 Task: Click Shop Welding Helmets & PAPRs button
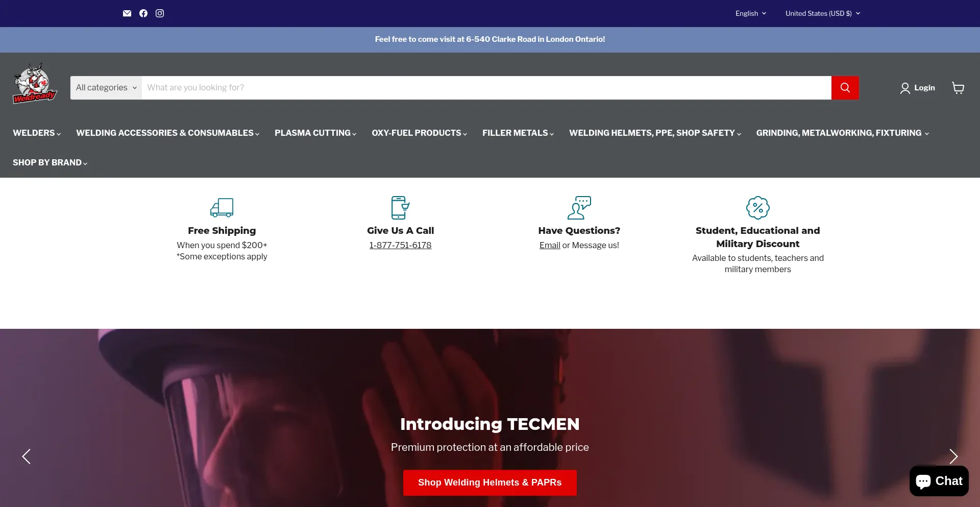point(489,482)
